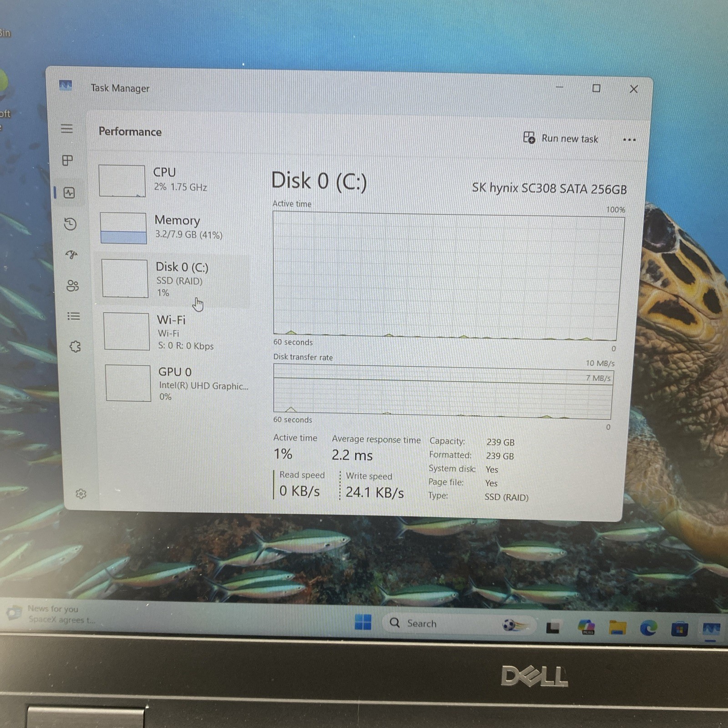The width and height of the screenshot is (728, 728).
Task: Open Task Manager settings gear icon
Action: [x=81, y=494]
